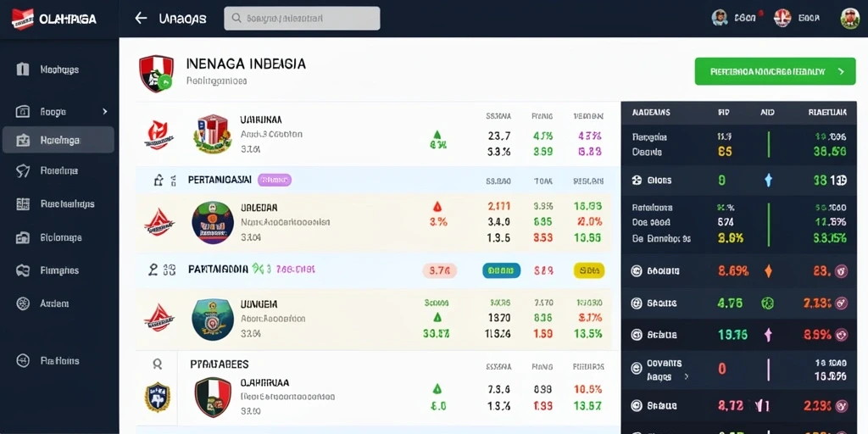This screenshot has width=868, height=434.
Task: Click the pink badge after 23. value
Action: (x=841, y=270)
